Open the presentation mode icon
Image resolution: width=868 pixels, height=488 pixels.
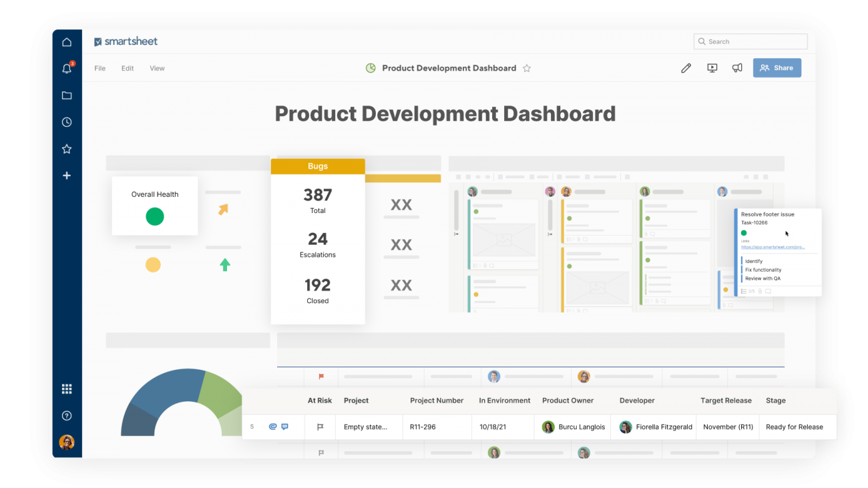click(712, 67)
